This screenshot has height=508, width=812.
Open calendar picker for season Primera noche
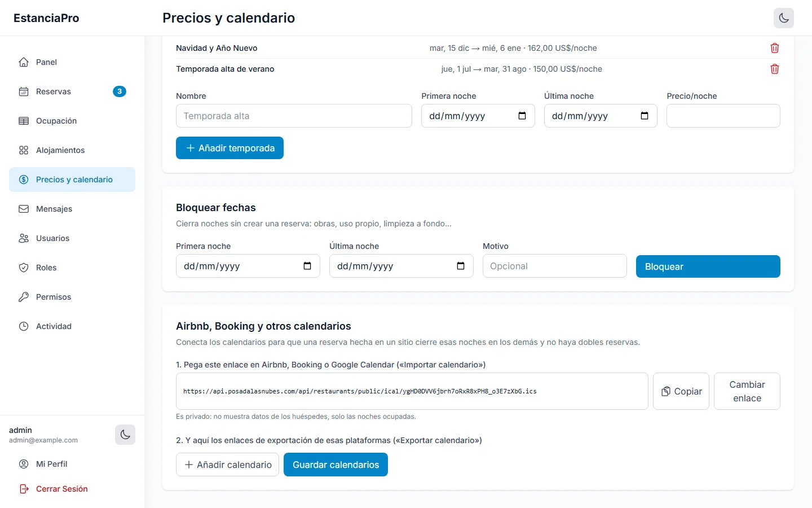point(522,116)
